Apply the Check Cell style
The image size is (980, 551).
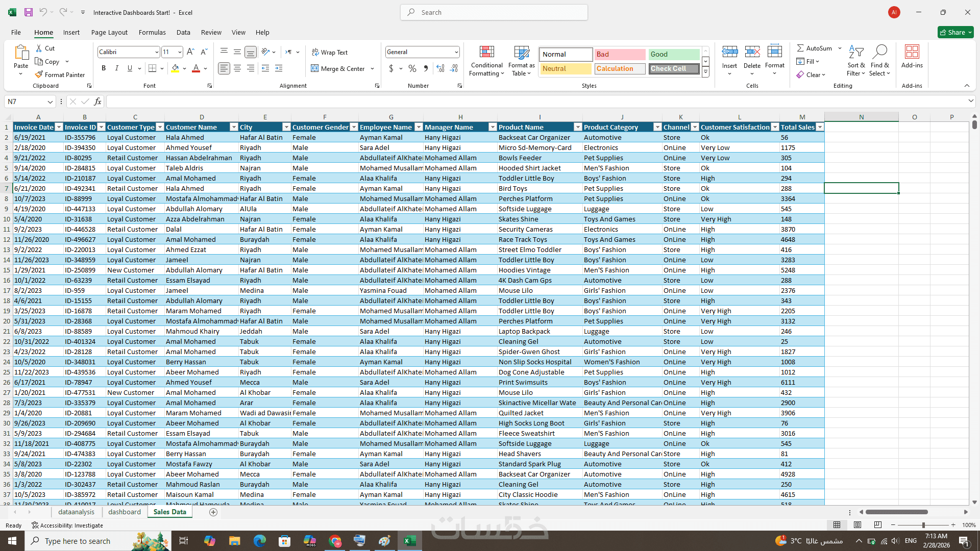674,68
